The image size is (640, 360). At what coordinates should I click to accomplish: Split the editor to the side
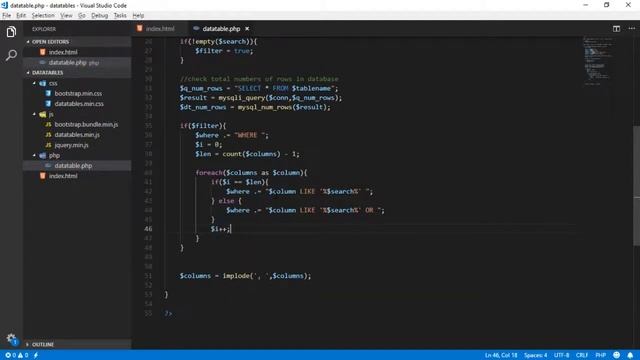pyautogui.click(x=616, y=29)
